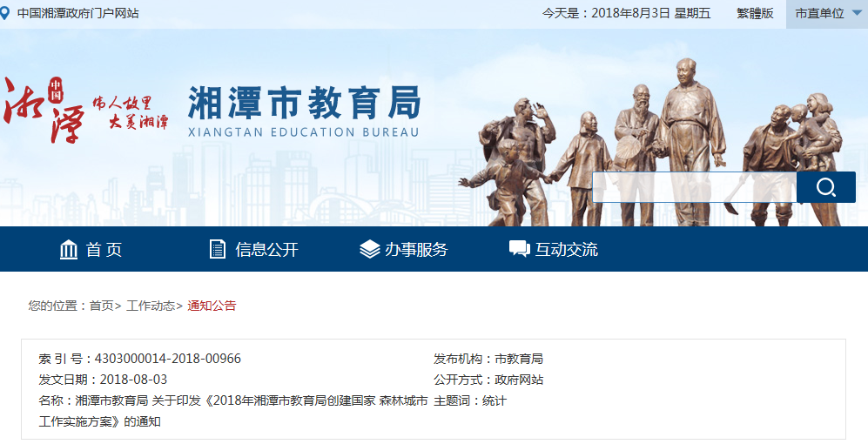868x444 pixels.
Task: Click the 互动交流 chat bubbles icon
Action: pos(519,249)
